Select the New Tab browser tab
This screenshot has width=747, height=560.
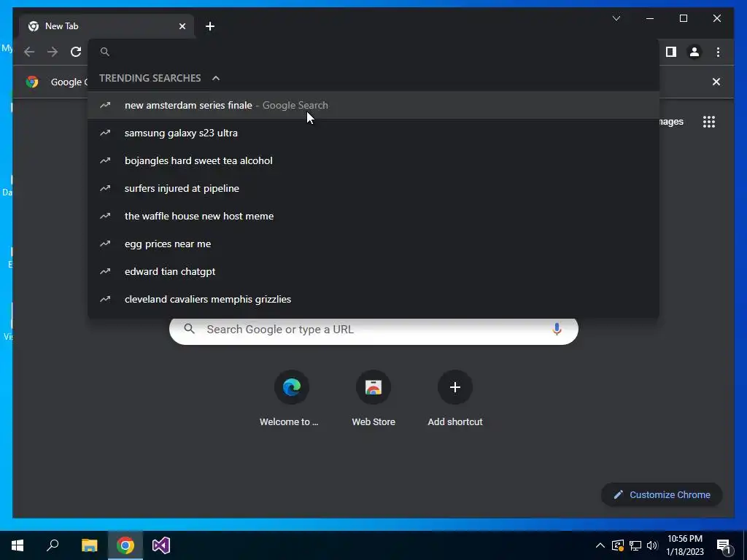click(x=107, y=26)
